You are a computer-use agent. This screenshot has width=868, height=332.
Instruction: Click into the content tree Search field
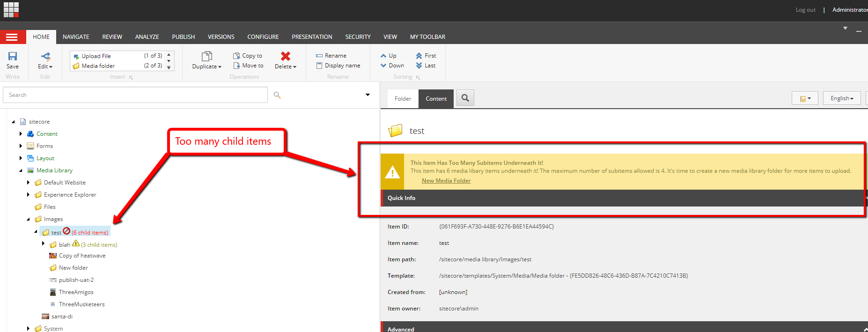[135, 95]
